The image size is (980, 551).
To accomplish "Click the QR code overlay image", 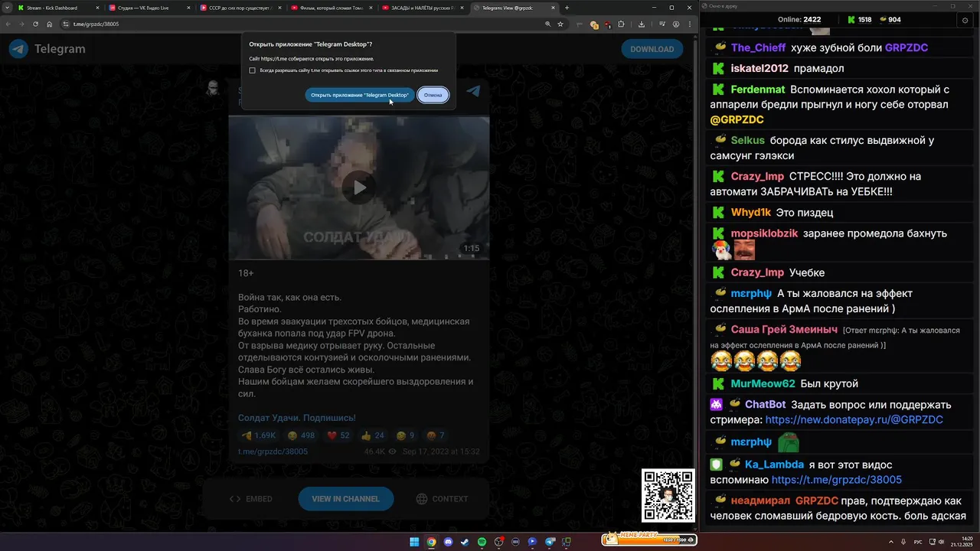I will [668, 496].
